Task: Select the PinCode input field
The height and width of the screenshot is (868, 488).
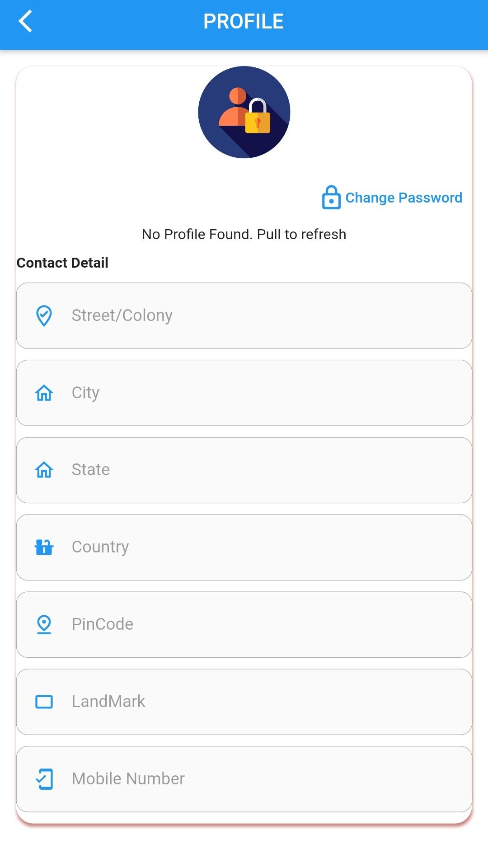Action: (244, 625)
